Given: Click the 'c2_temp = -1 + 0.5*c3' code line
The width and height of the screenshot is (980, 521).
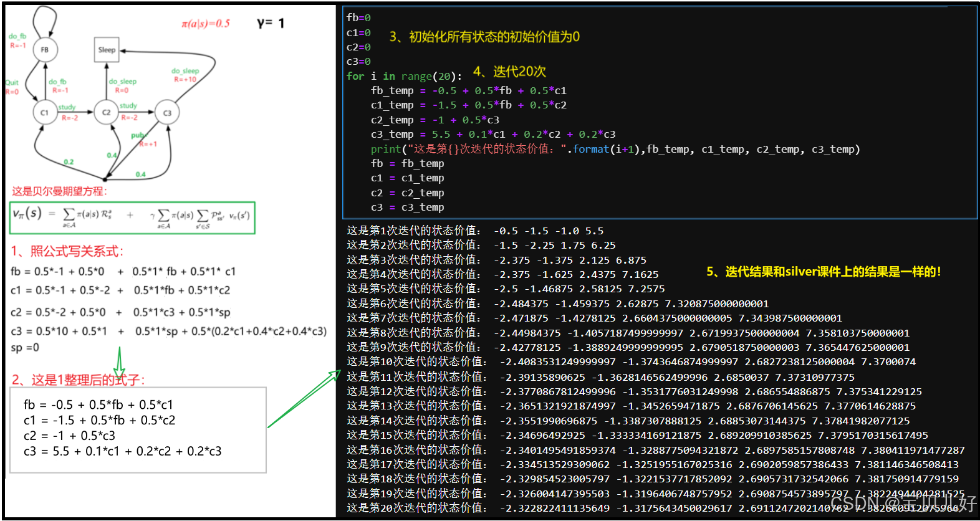Looking at the screenshot, I should point(435,120).
